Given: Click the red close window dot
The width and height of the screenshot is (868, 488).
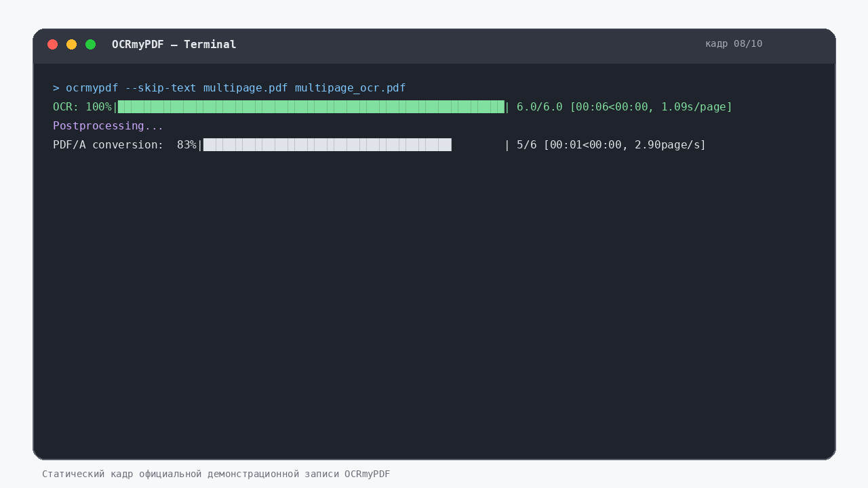Looking at the screenshot, I should click(x=52, y=45).
